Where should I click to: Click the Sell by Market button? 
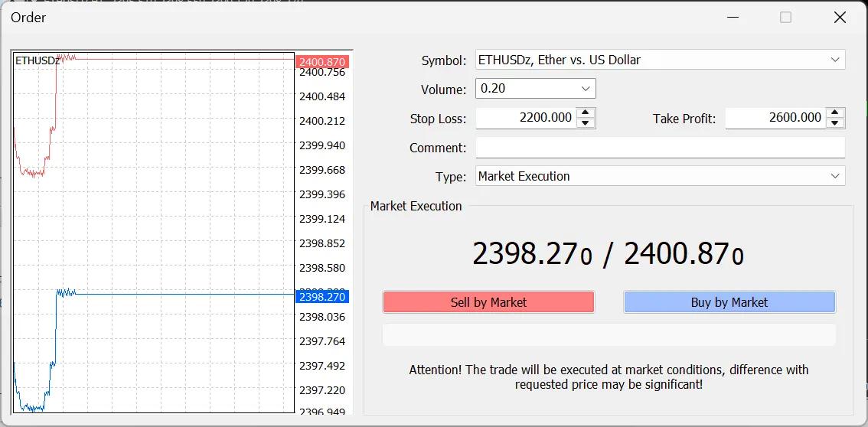[x=488, y=302]
